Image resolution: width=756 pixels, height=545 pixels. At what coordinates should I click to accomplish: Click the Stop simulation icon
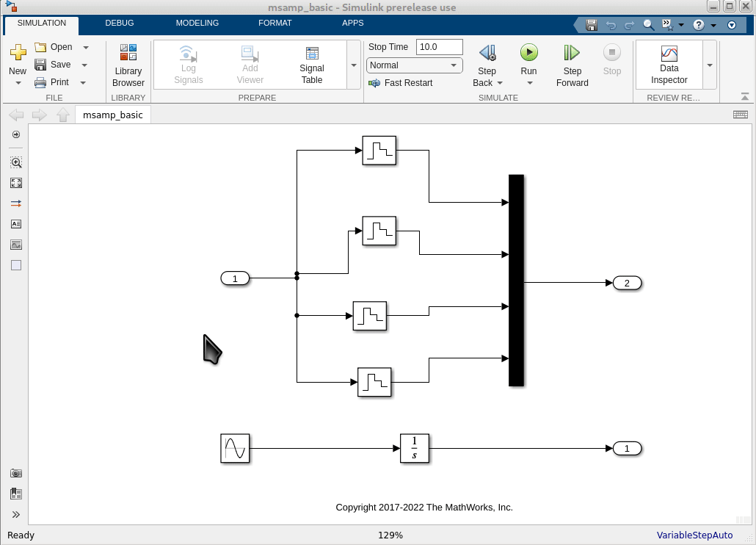coord(612,53)
